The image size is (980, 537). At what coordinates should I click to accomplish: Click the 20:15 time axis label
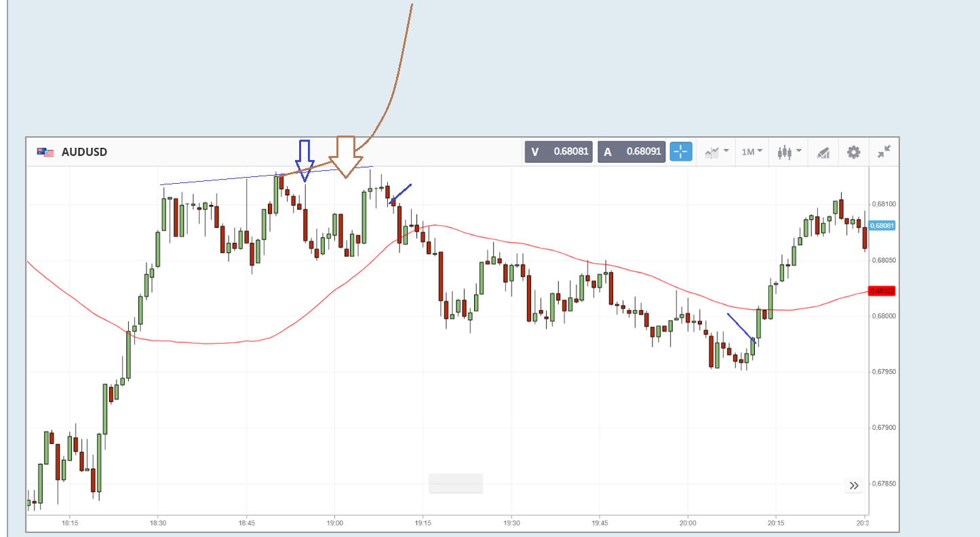coord(776,523)
